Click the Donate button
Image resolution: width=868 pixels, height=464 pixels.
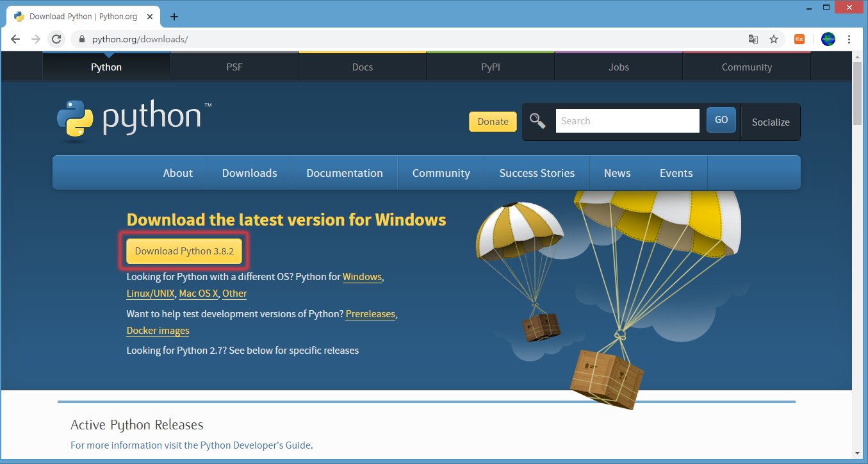click(493, 122)
